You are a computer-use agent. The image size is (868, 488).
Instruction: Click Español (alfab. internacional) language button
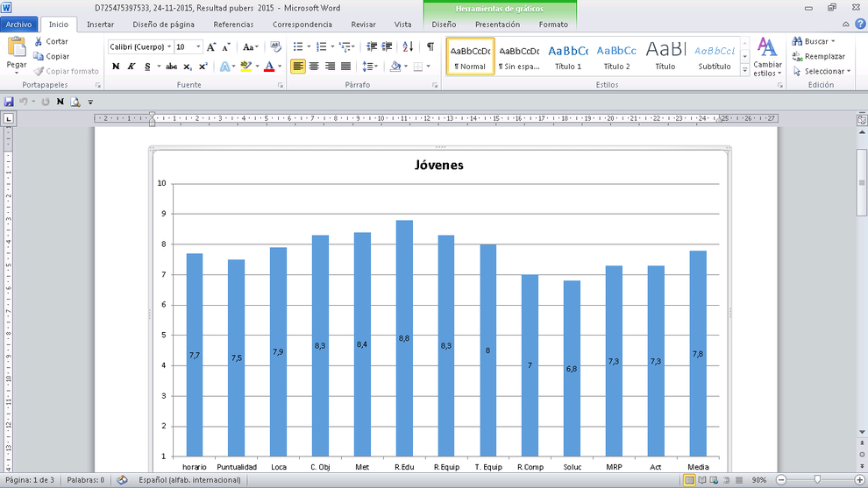click(x=190, y=480)
